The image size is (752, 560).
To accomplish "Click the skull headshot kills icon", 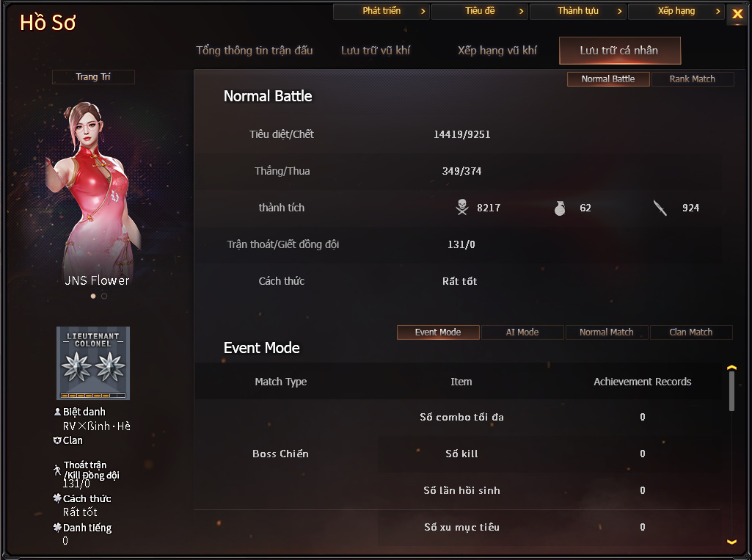I will pos(462,207).
